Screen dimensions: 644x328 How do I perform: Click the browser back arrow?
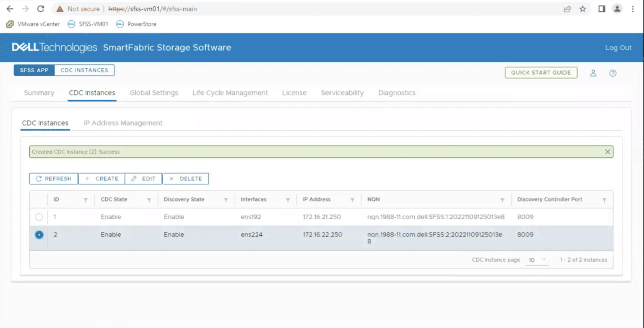pyautogui.click(x=10, y=9)
